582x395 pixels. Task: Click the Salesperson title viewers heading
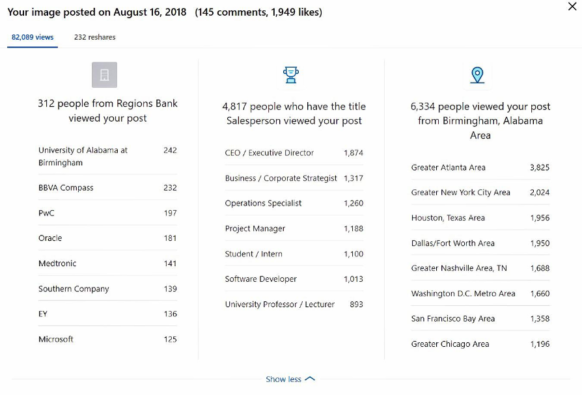click(x=294, y=114)
